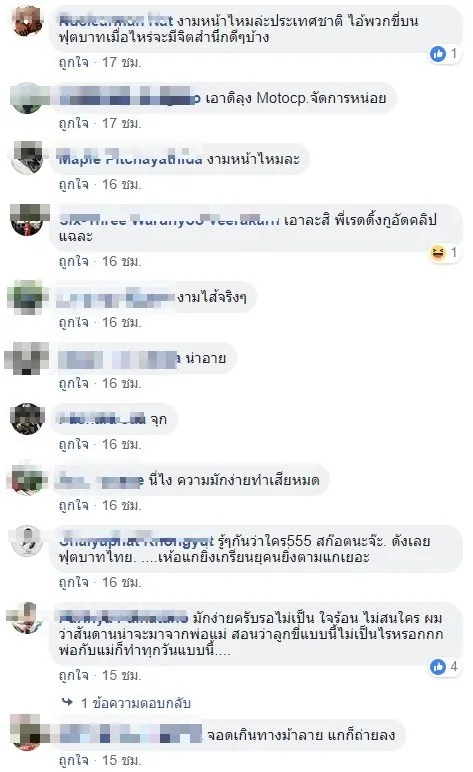Like the 'งามหน้าไหมละ' comment via ถูกใจ
The width and height of the screenshot is (473, 772).
point(73,185)
